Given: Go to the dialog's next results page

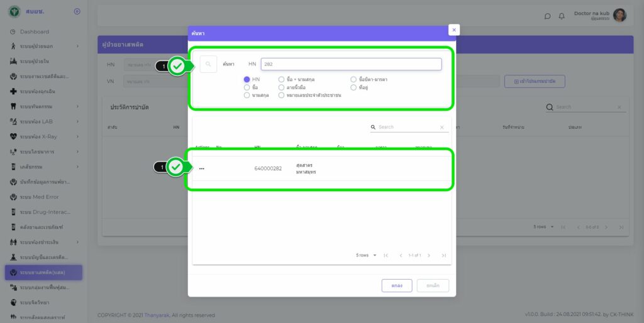Looking at the screenshot, I should (x=429, y=255).
